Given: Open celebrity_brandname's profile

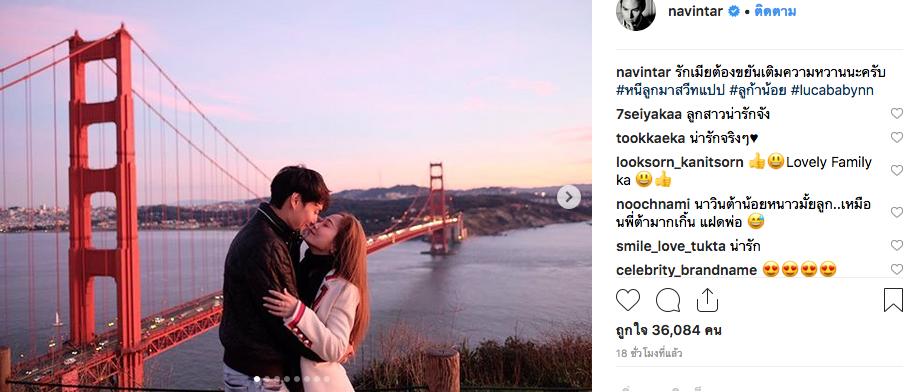Looking at the screenshot, I should (x=686, y=270).
